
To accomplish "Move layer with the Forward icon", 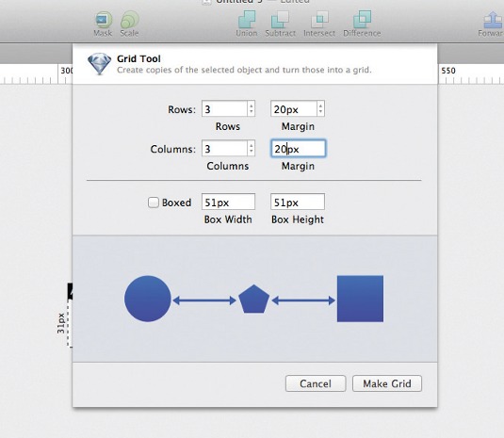I will (493, 19).
